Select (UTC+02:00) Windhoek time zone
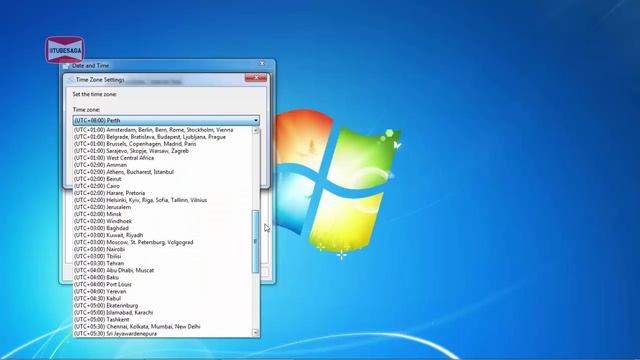The image size is (640, 360). coord(163,221)
